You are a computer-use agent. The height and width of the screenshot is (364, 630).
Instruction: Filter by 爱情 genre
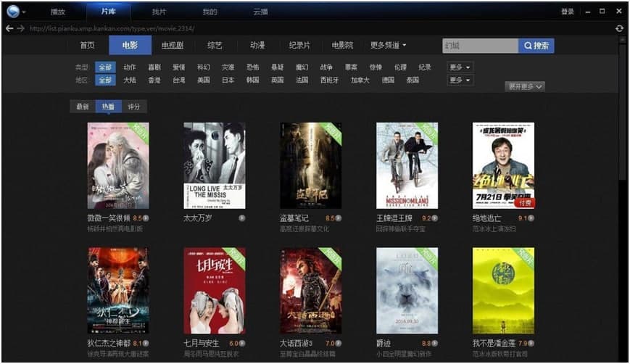[x=179, y=67]
